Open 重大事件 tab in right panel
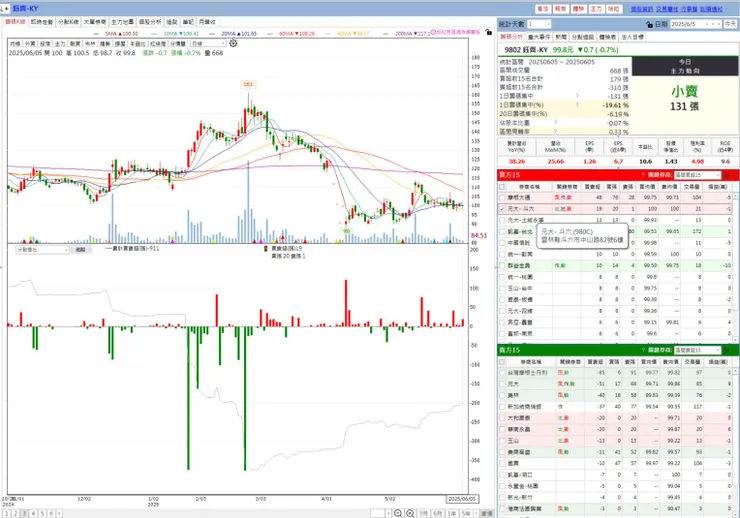The width and height of the screenshot is (740, 518). (x=538, y=37)
